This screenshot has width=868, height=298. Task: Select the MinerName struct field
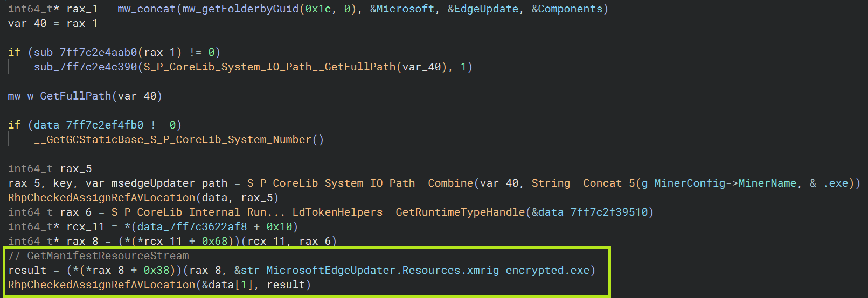coord(767,183)
